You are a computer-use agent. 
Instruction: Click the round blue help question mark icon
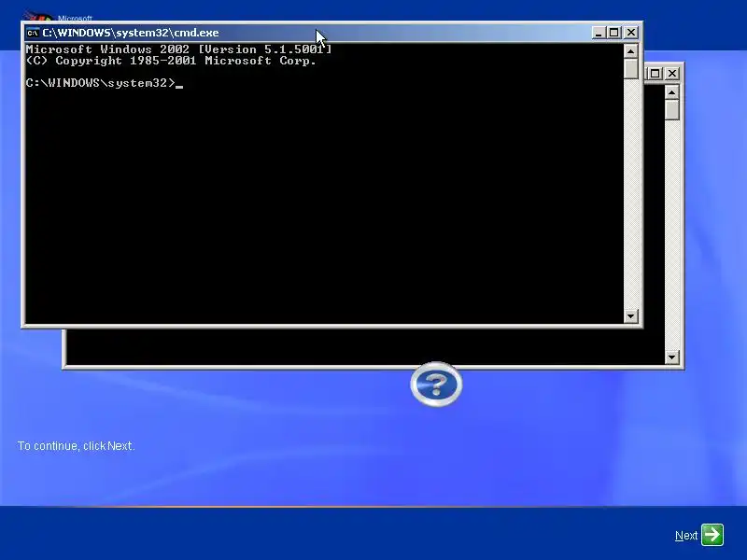(x=436, y=385)
